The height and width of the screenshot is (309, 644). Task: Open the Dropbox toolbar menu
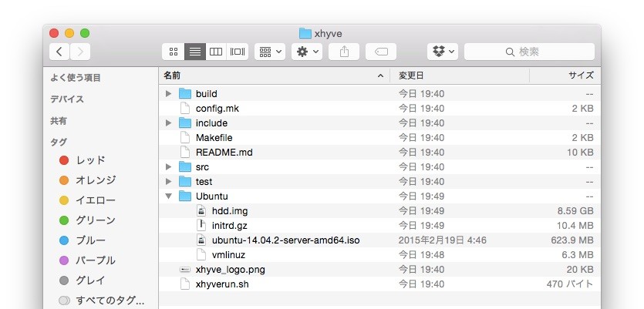coord(443,52)
